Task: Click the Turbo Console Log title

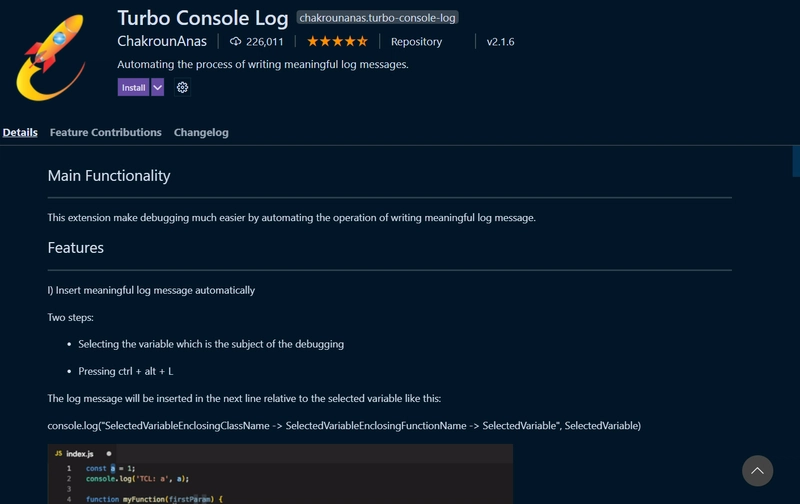Action: (x=203, y=18)
